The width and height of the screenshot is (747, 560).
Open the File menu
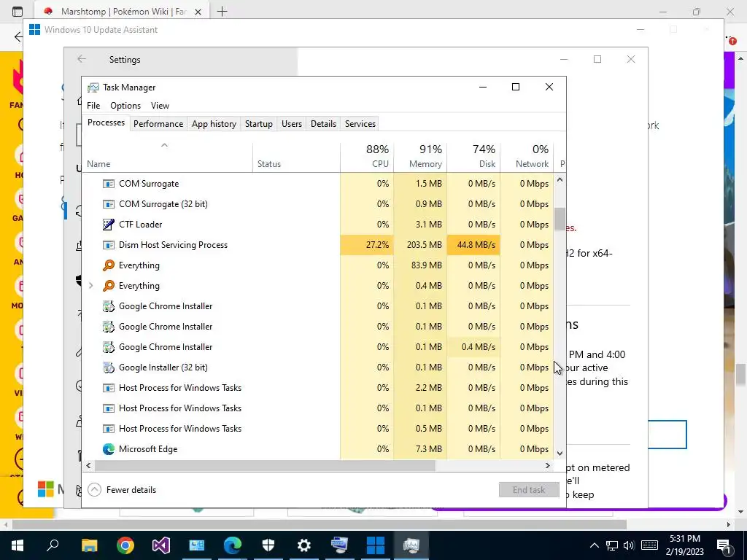pyautogui.click(x=93, y=106)
